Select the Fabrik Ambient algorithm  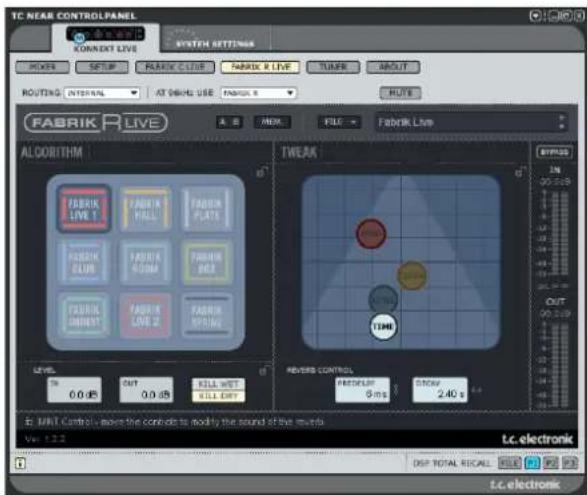(x=84, y=315)
